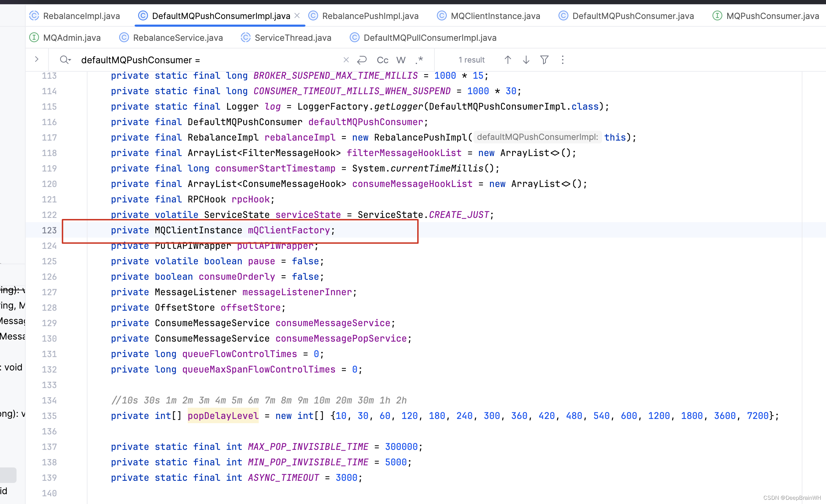Click the offsetStore field name on line 128
Screen dimensions: 826x504
coord(251,308)
